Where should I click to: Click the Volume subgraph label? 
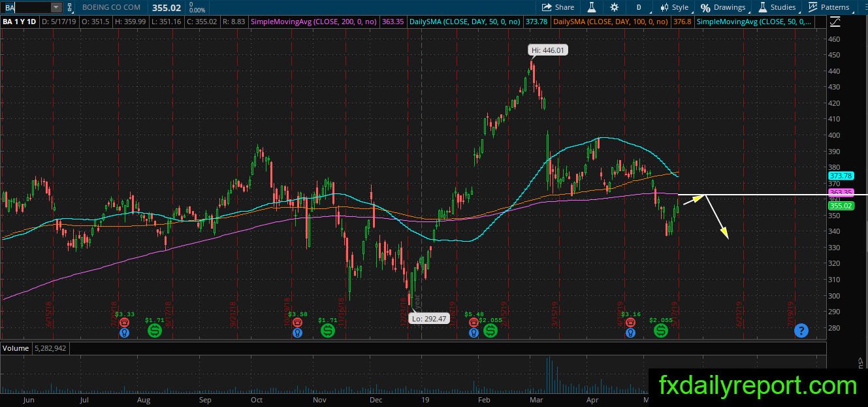pyautogui.click(x=16, y=348)
